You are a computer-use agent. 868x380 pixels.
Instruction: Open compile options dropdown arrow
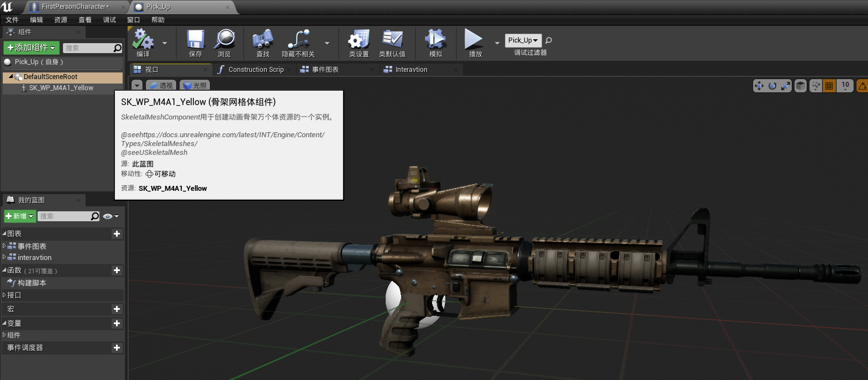point(165,43)
